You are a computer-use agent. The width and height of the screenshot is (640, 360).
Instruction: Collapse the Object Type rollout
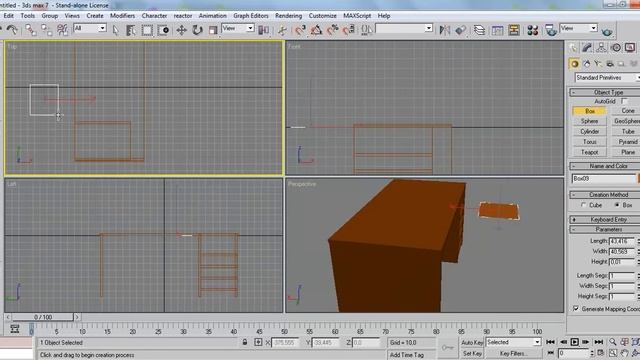pos(605,92)
